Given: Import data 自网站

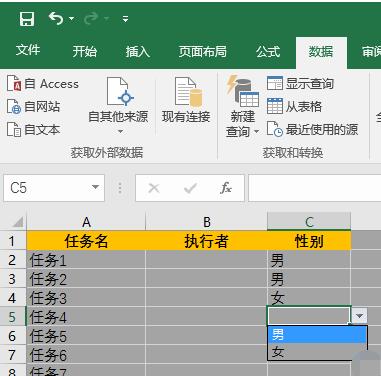Looking at the screenshot, I should point(33,107).
